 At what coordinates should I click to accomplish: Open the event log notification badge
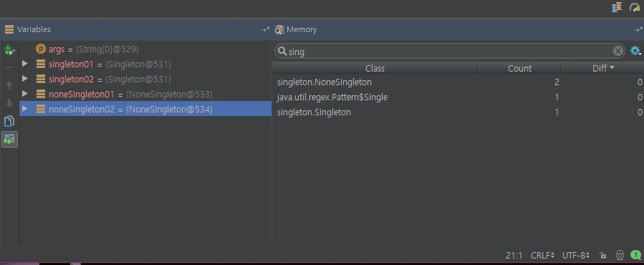[636, 255]
